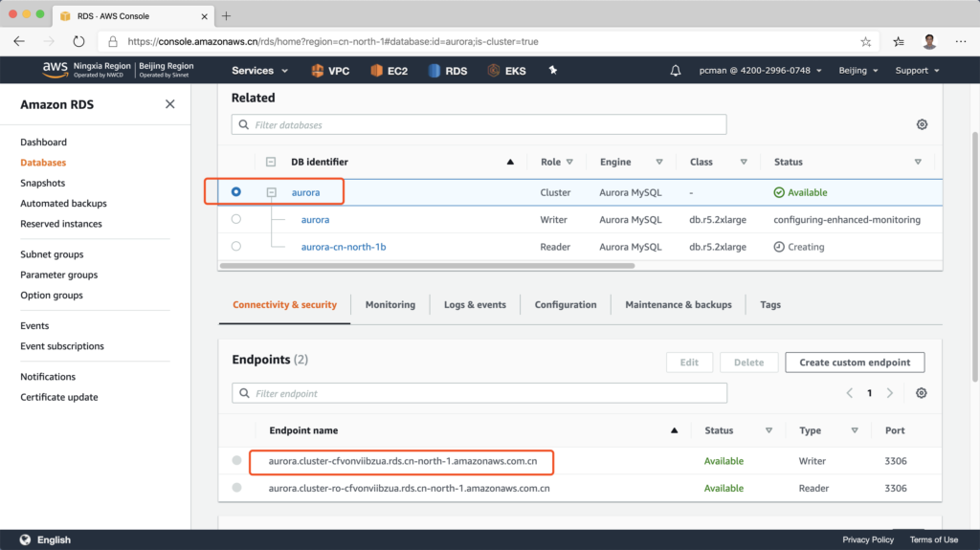
Task: Open Snapshots in the sidebar
Action: point(43,183)
